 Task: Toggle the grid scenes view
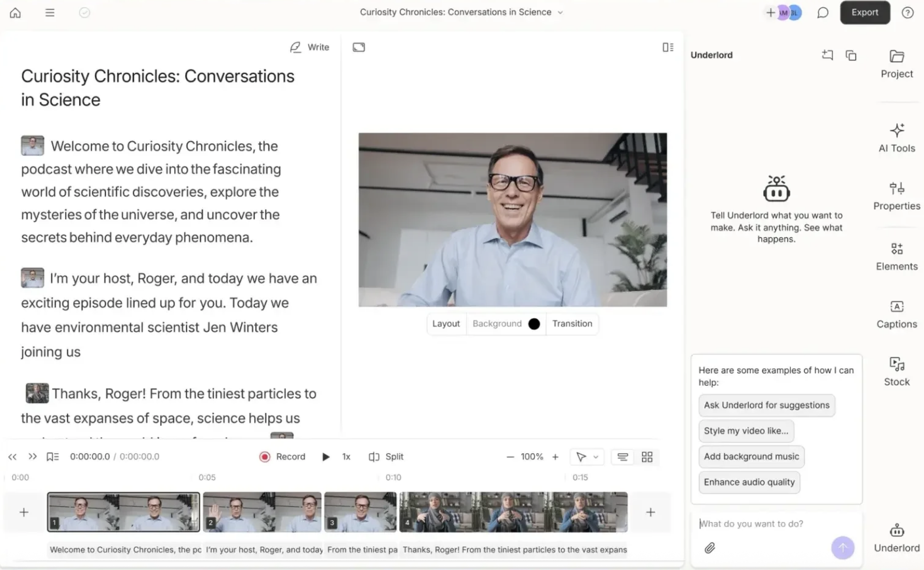click(x=647, y=456)
